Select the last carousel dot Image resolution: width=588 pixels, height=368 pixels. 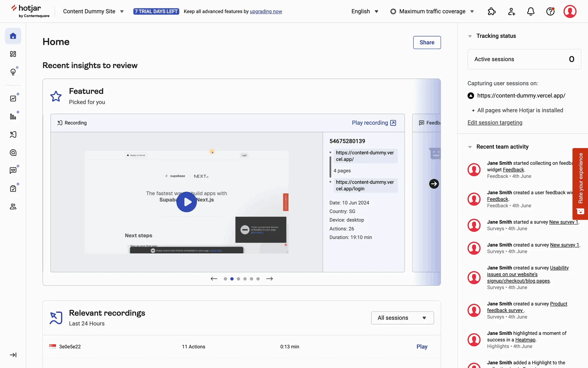tap(258, 279)
